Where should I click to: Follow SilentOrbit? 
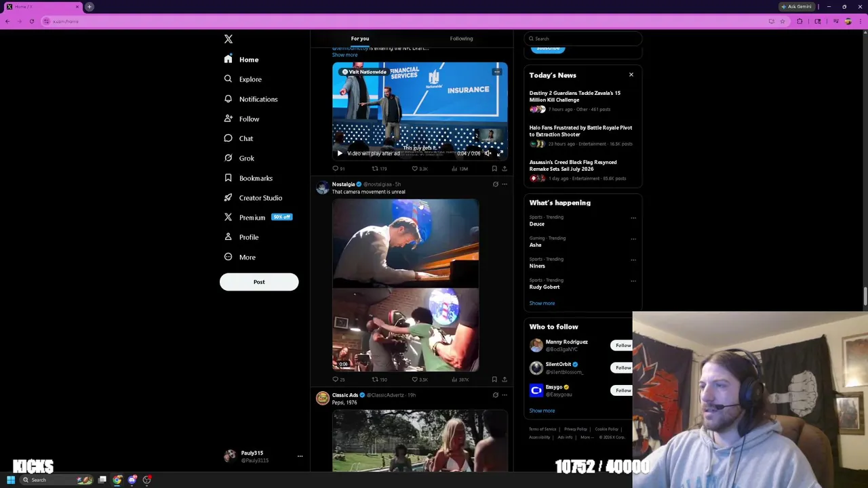622,367
